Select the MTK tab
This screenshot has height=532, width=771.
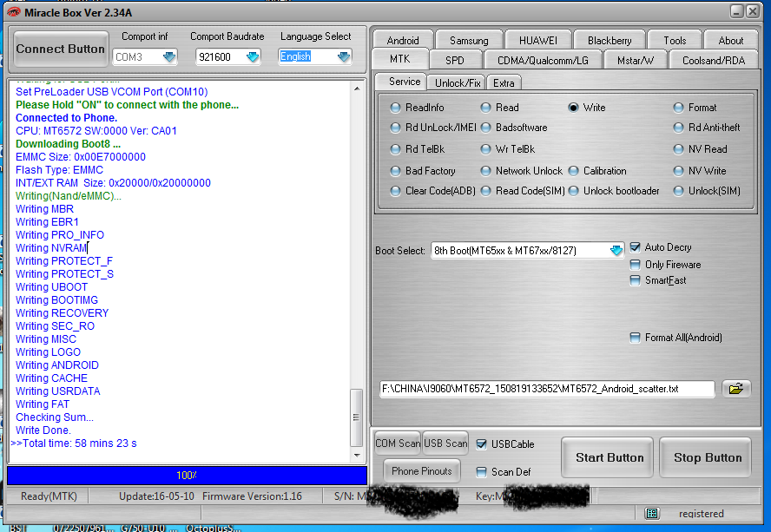point(399,59)
